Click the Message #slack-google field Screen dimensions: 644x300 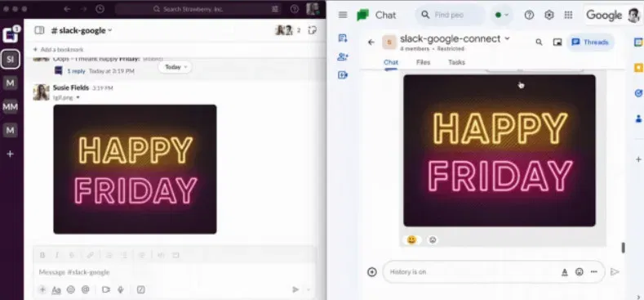(x=175, y=272)
